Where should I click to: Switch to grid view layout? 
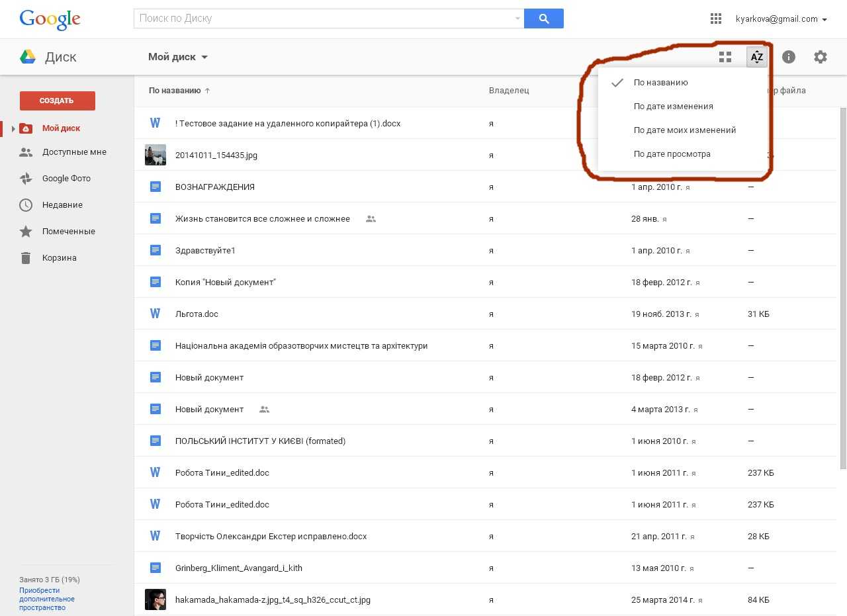(725, 57)
